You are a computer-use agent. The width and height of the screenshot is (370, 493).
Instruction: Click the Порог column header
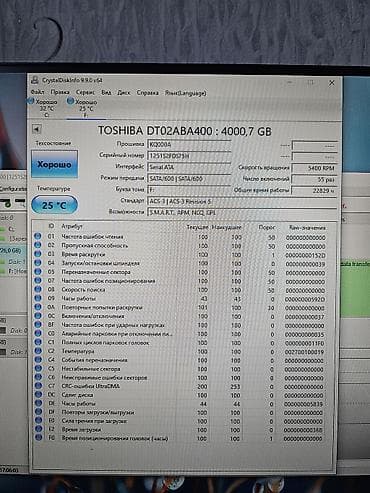pos(267,227)
